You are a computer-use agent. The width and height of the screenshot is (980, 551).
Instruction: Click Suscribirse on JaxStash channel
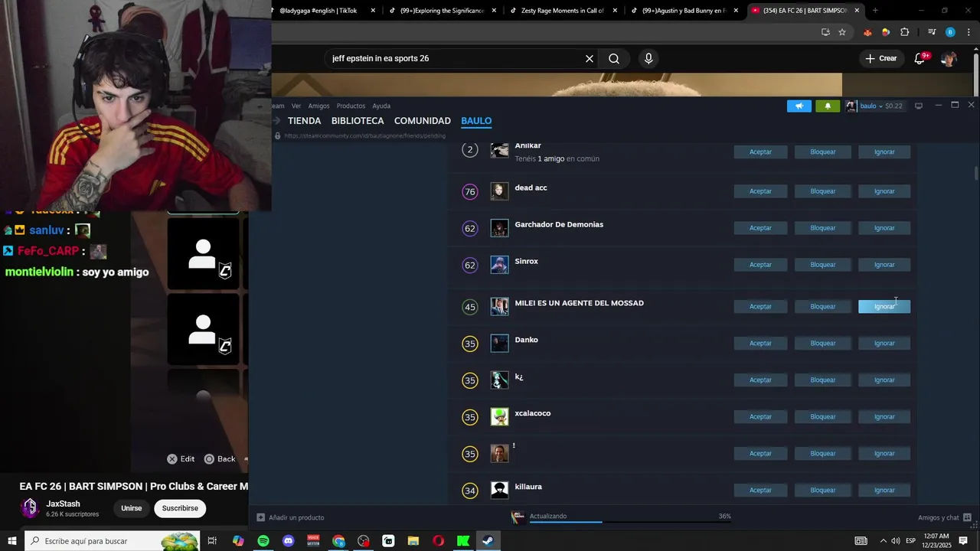click(180, 508)
